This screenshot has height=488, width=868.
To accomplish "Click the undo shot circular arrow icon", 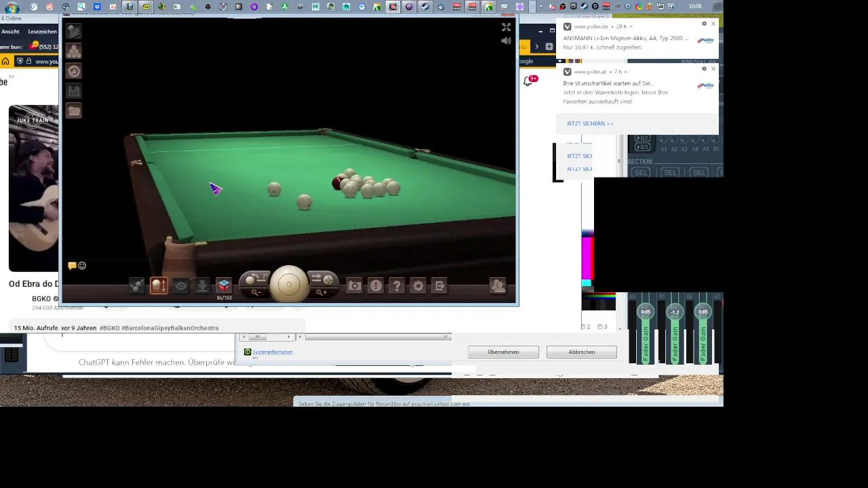I will pos(73,70).
